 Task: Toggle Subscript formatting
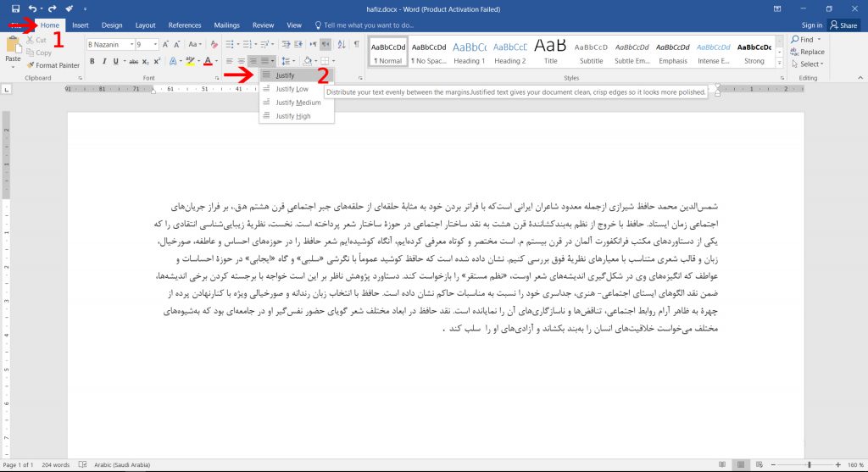pos(145,61)
